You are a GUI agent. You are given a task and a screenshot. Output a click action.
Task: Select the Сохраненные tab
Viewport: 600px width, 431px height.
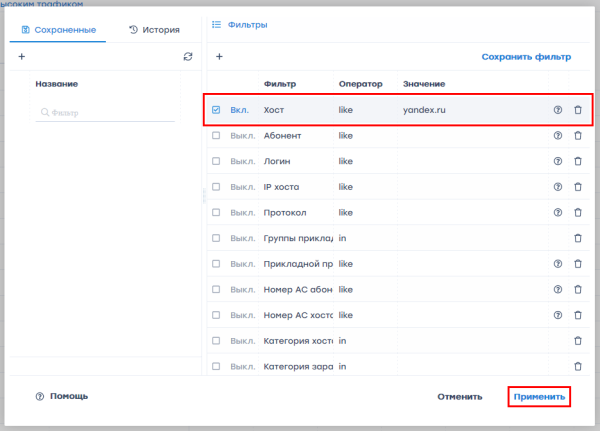[58, 30]
